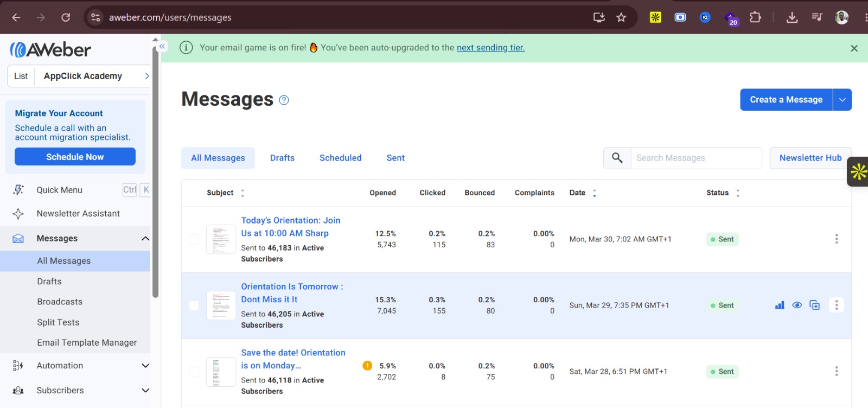Open the Today's Orientation: Join Us message
Screen dimensions: 868x408
[291, 227]
